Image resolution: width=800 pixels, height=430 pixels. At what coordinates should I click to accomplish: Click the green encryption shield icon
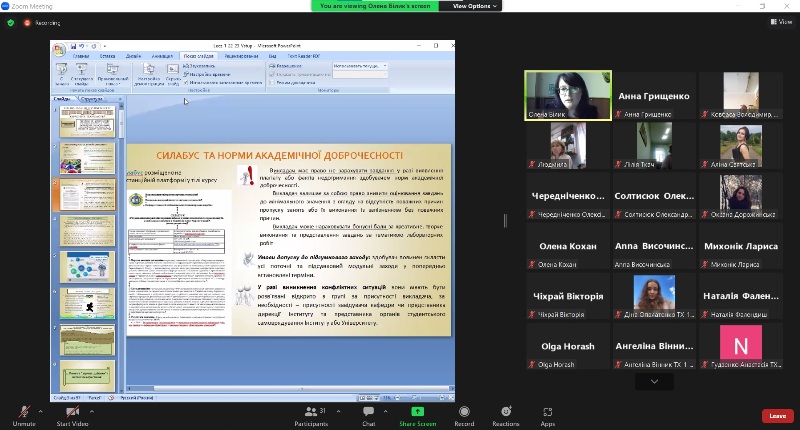click(11, 21)
